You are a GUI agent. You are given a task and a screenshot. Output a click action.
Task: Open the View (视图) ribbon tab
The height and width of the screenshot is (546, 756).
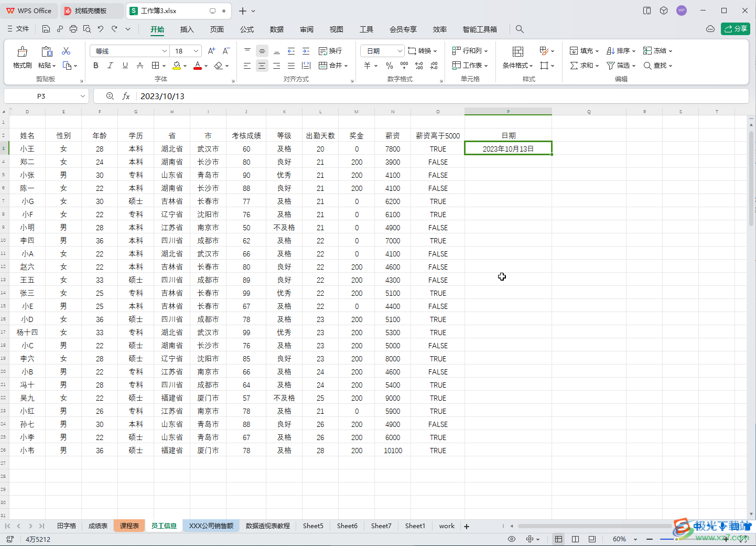pyautogui.click(x=337, y=29)
